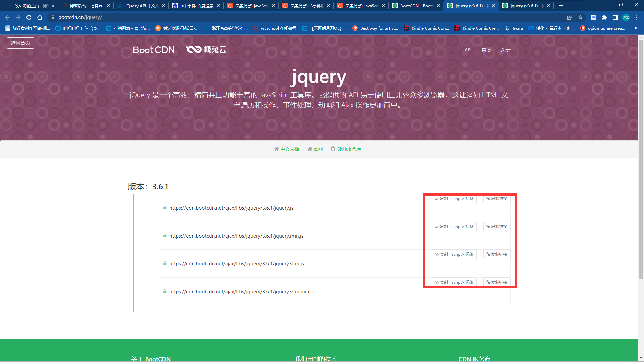Open the 中文文档 link

pos(287,149)
